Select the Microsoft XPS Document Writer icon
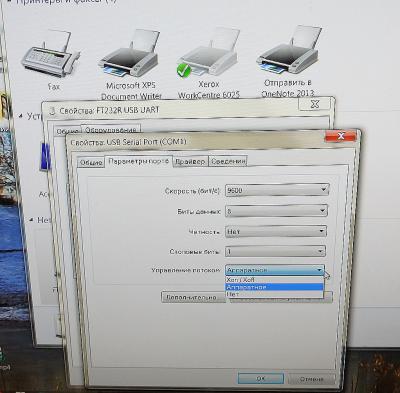The width and height of the screenshot is (400, 393). [x=128, y=54]
